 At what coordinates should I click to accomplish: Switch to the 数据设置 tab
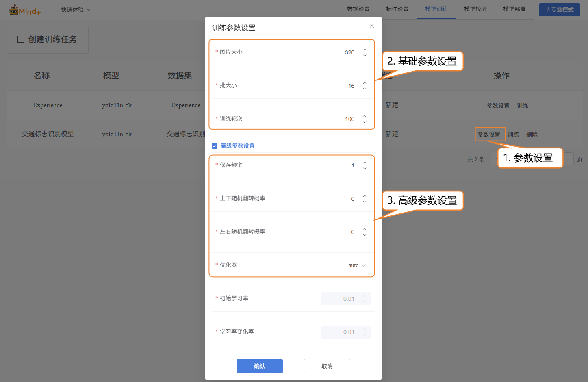point(358,9)
